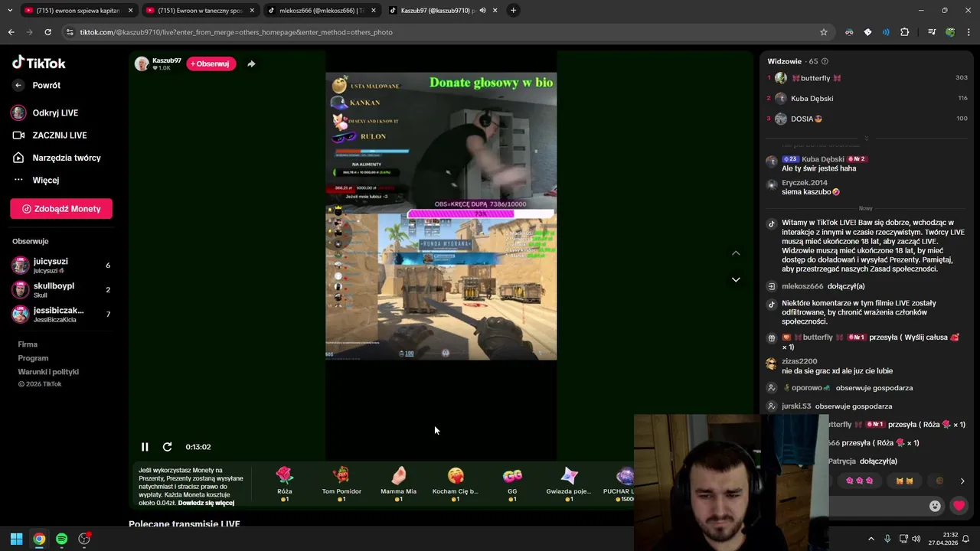The height and width of the screenshot is (551, 980).
Task: Open the media control music-note icon
Action: pyautogui.click(x=932, y=32)
